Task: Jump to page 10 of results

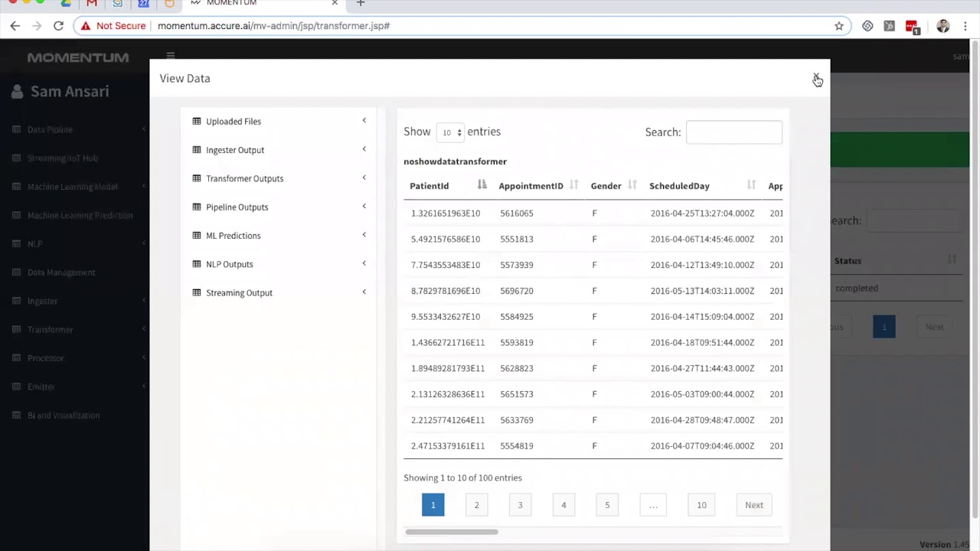Action: pyautogui.click(x=701, y=505)
